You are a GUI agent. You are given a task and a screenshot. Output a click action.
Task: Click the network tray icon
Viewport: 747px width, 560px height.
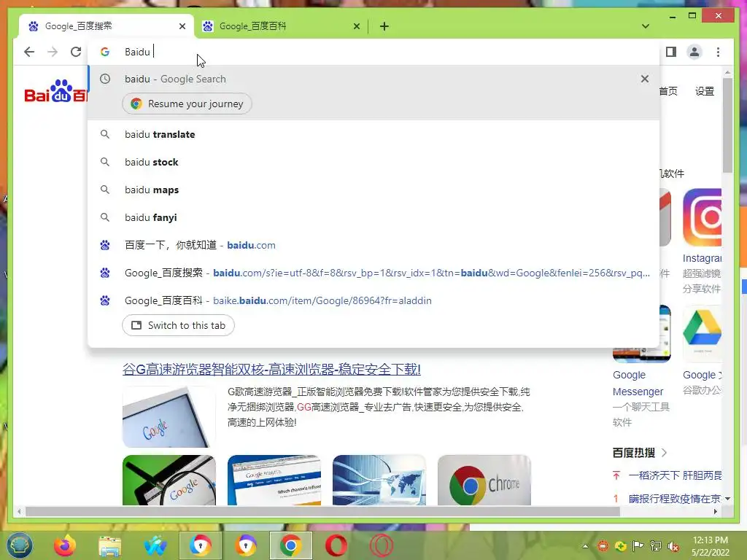pos(656,546)
